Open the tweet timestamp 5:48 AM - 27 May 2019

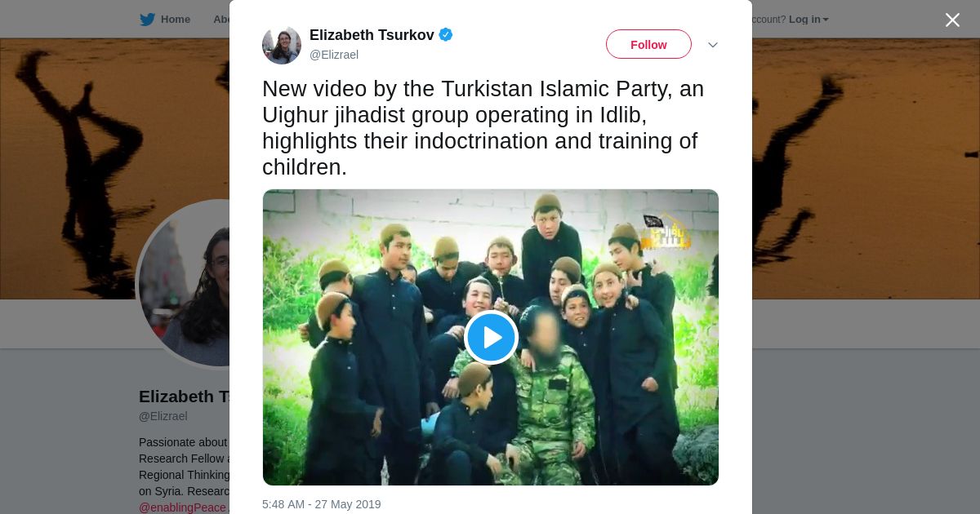pos(322,504)
